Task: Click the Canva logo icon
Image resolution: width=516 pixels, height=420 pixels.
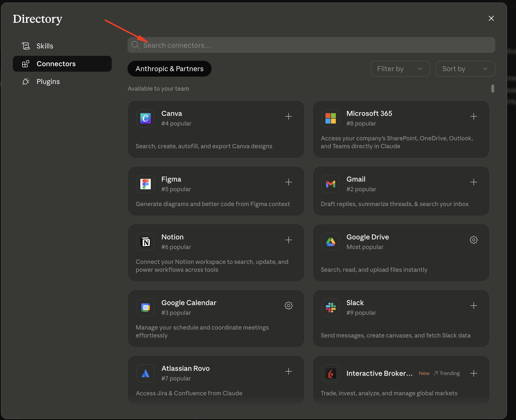Action: click(146, 118)
